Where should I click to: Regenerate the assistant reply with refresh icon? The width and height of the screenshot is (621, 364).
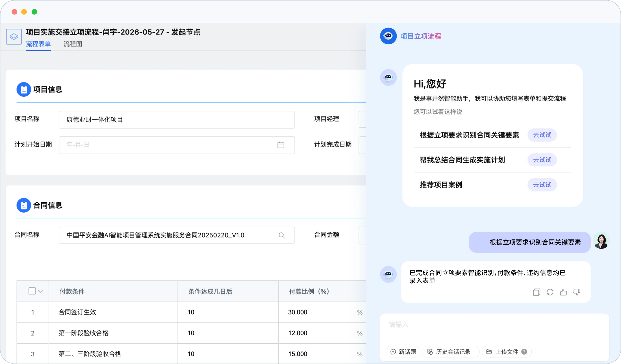[550, 292]
